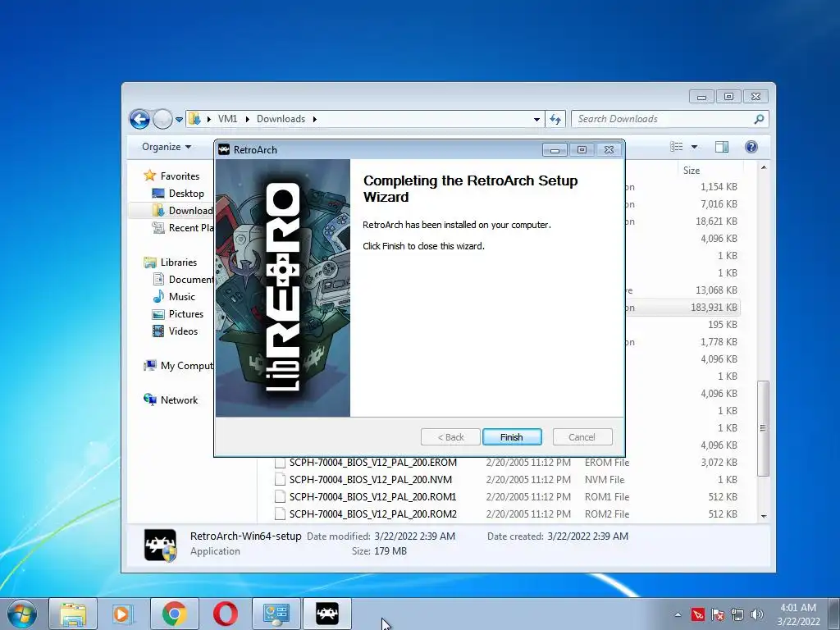
Task: Select SCPH-70004_BIOS_V12_PAL_200.NVM file
Action: coord(370,479)
